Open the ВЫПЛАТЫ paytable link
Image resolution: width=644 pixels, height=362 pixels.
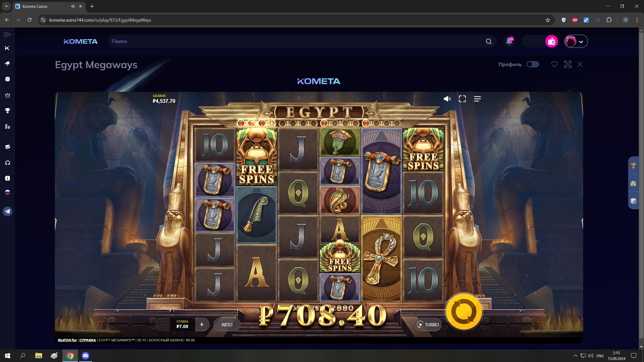(x=67, y=340)
